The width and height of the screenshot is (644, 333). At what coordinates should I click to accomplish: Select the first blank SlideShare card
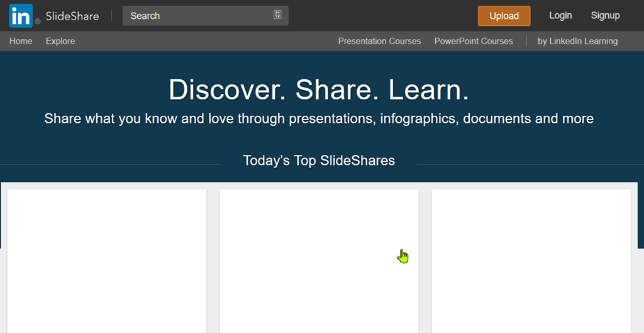point(107,261)
